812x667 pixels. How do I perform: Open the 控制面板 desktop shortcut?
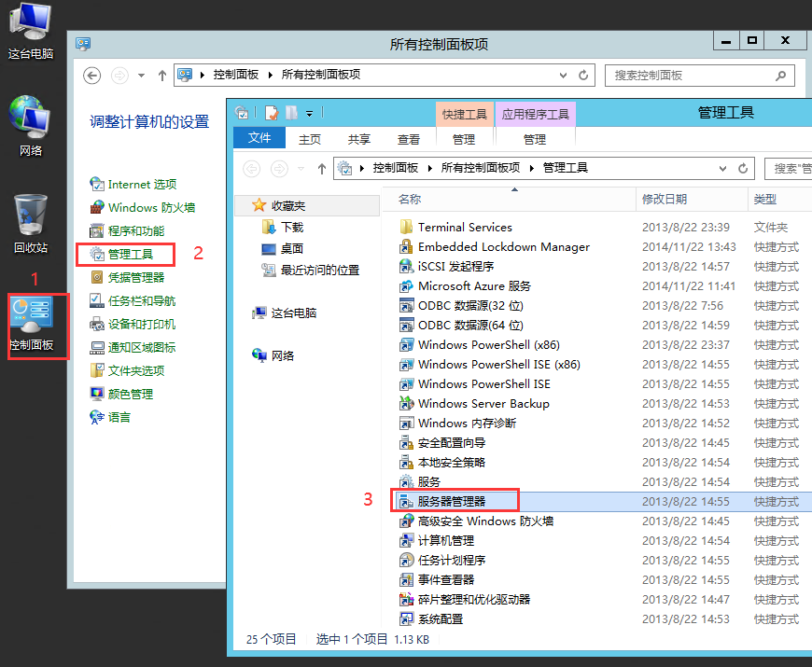pyautogui.click(x=31, y=324)
